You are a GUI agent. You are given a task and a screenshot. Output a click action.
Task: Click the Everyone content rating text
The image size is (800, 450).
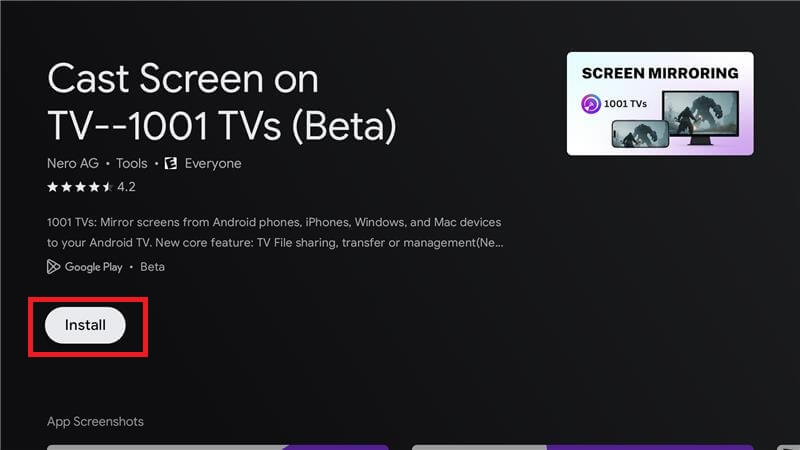pyautogui.click(x=213, y=163)
